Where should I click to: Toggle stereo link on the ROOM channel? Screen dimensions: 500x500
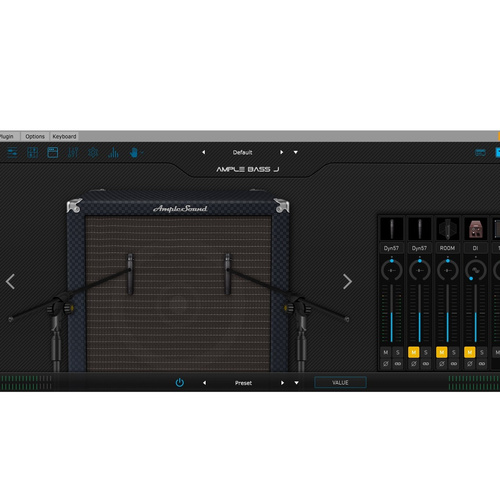pos(454,364)
